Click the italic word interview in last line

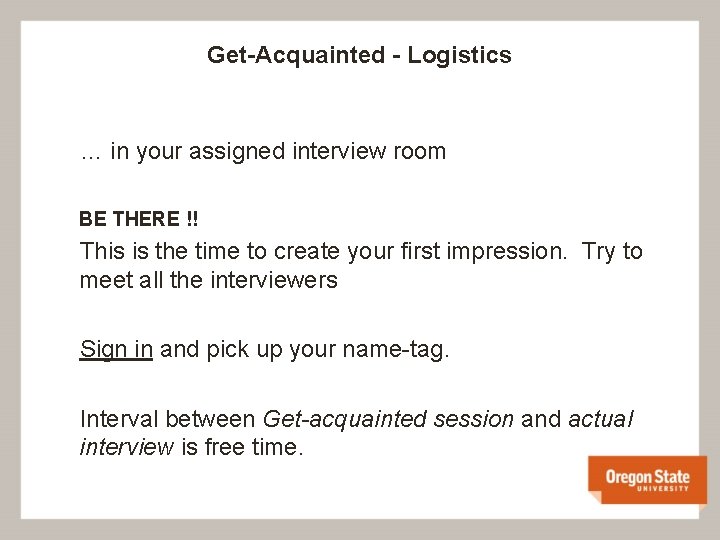126,447
